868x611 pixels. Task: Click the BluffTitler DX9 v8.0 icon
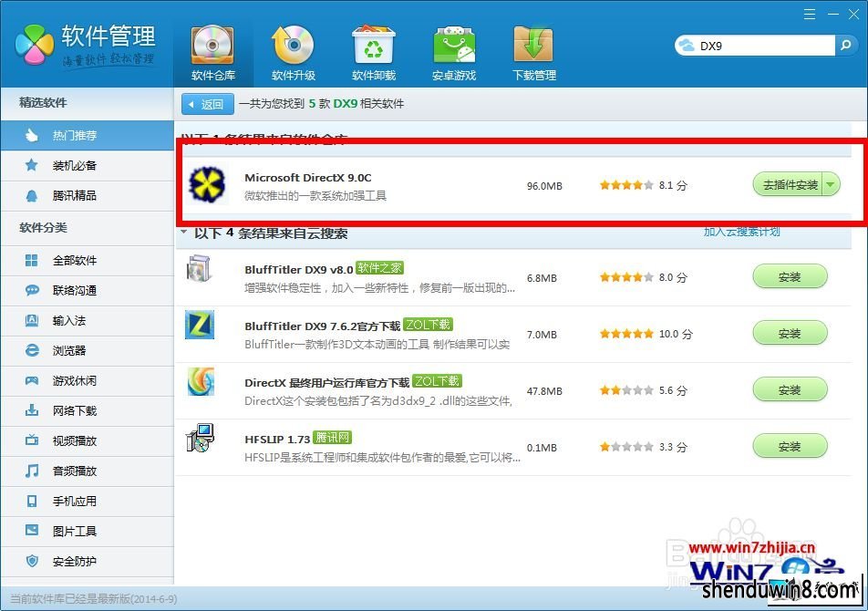point(200,268)
